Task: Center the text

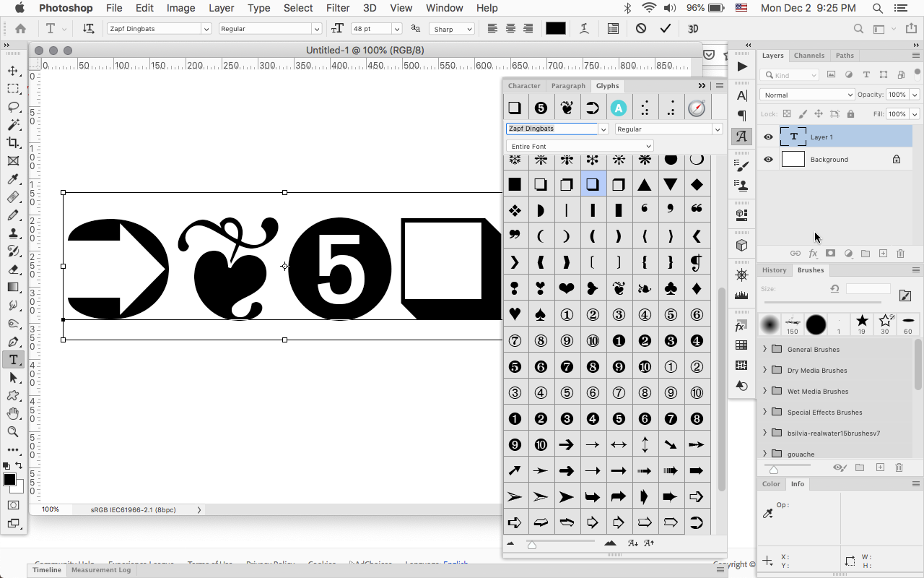Action: pyautogui.click(x=510, y=29)
